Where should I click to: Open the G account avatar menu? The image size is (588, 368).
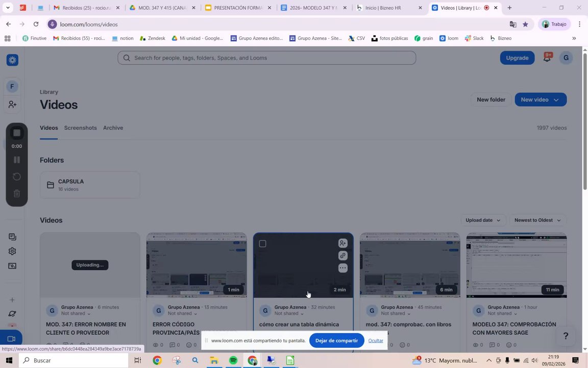tap(566, 58)
